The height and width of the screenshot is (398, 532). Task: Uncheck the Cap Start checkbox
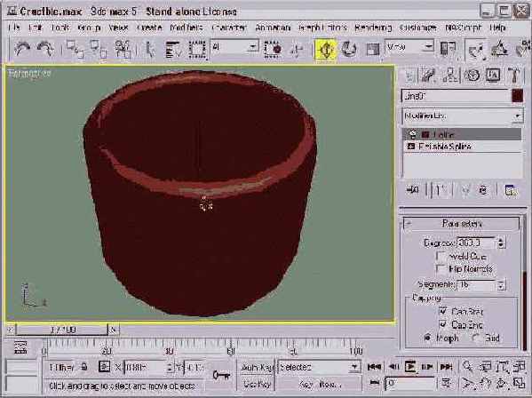pyautogui.click(x=443, y=311)
